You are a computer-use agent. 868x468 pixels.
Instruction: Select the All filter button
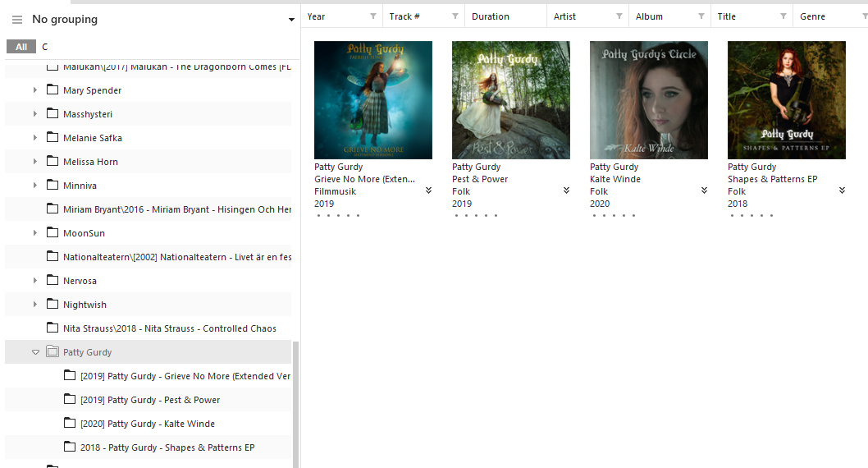21,47
